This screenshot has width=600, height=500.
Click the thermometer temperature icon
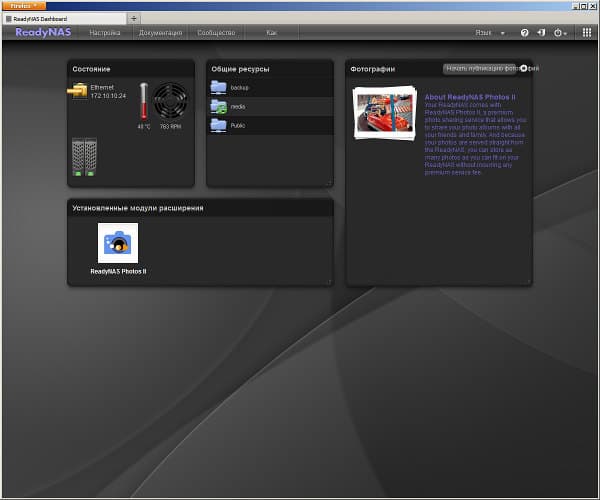143,101
